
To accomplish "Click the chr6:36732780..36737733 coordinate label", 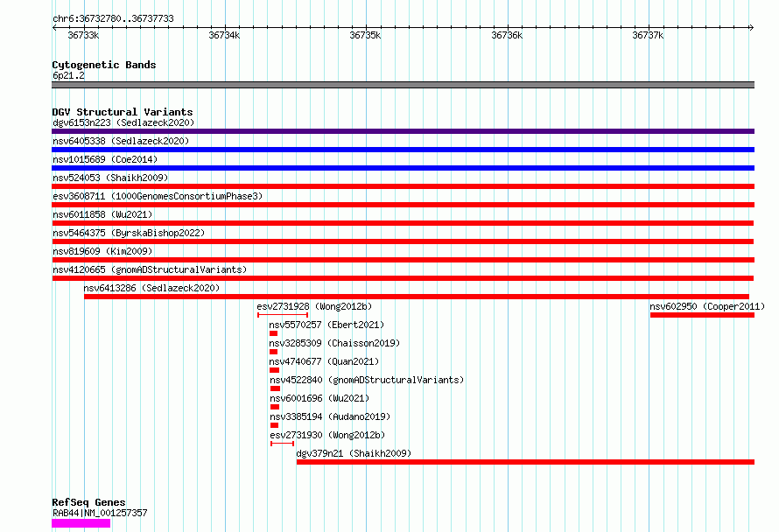I will pyautogui.click(x=113, y=18).
